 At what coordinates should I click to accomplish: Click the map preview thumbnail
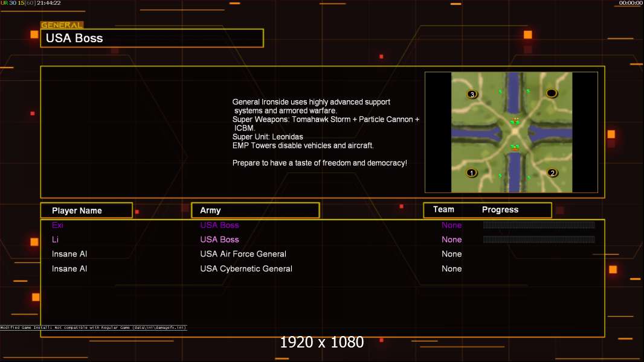(x=511, y=132)
